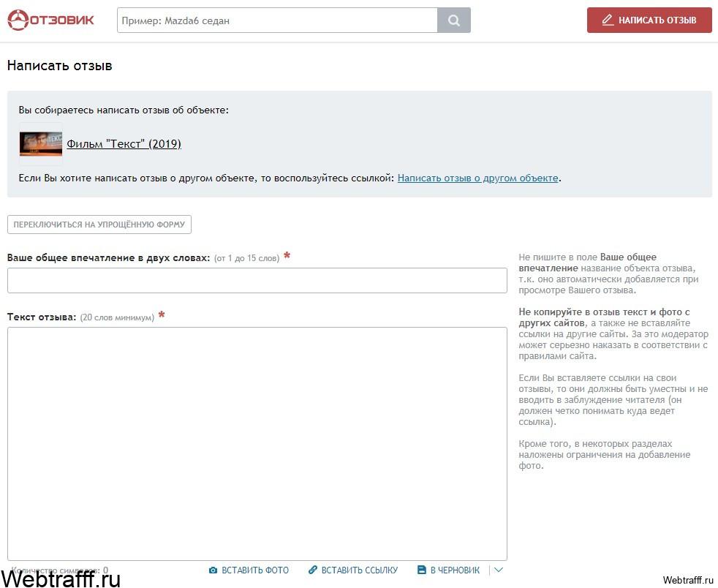Click the red "Написать отзыв" button

[649, 20]
